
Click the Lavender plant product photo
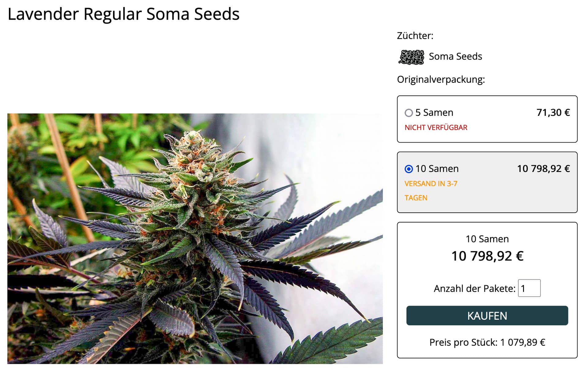pos(195,239)
